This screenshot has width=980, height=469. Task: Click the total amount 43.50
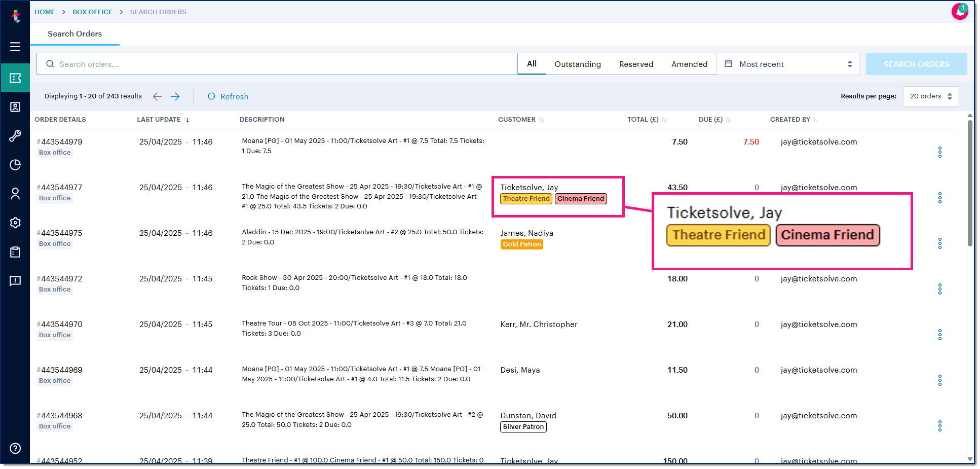tap(677, 188)
